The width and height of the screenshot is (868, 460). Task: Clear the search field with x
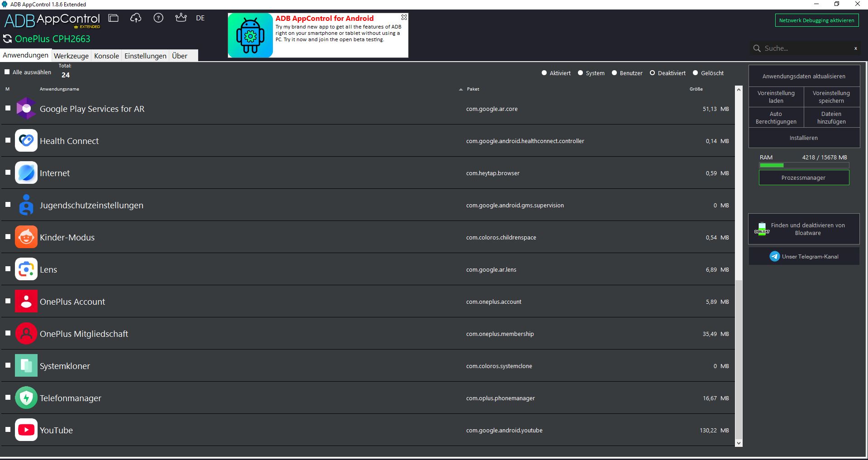point(855,48)
